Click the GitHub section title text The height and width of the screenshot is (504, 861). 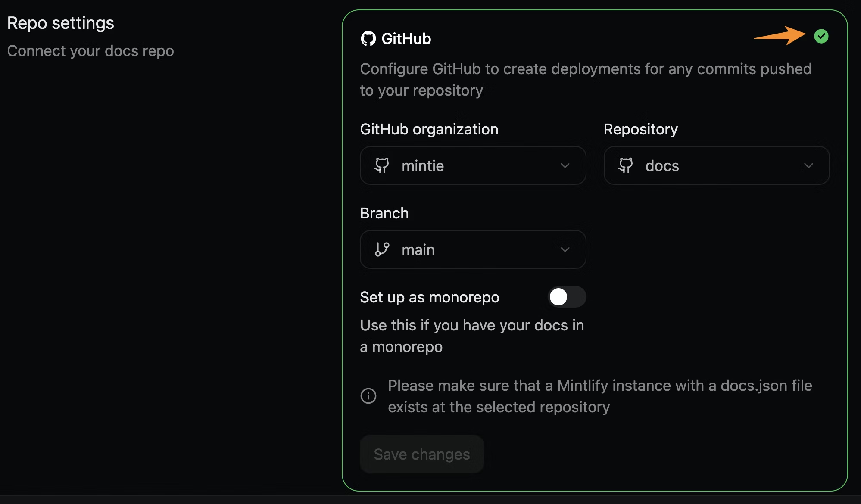tap(406, 38)
